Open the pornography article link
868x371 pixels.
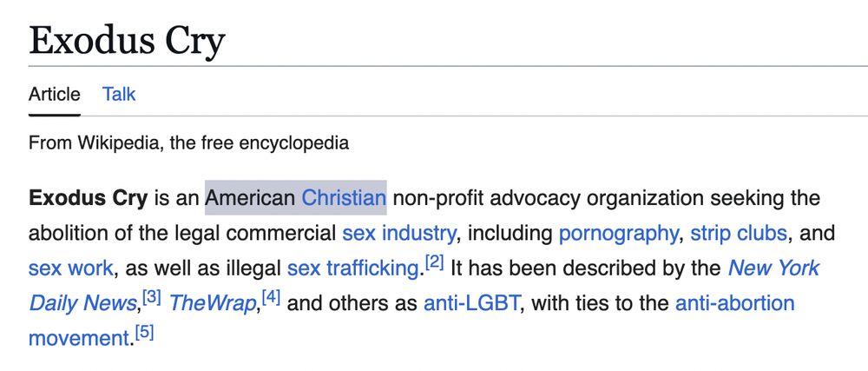point(618,233)
